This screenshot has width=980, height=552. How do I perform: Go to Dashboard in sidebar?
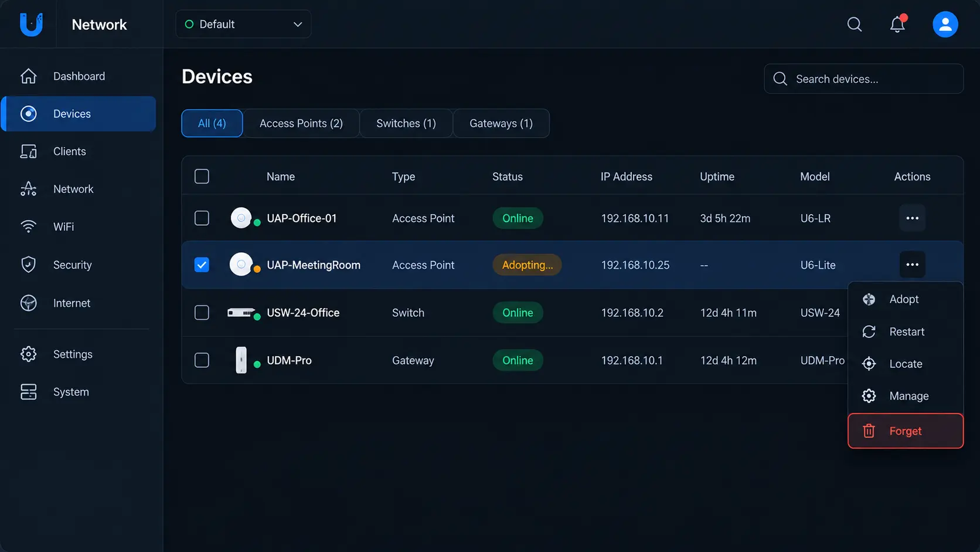(79, 76)
